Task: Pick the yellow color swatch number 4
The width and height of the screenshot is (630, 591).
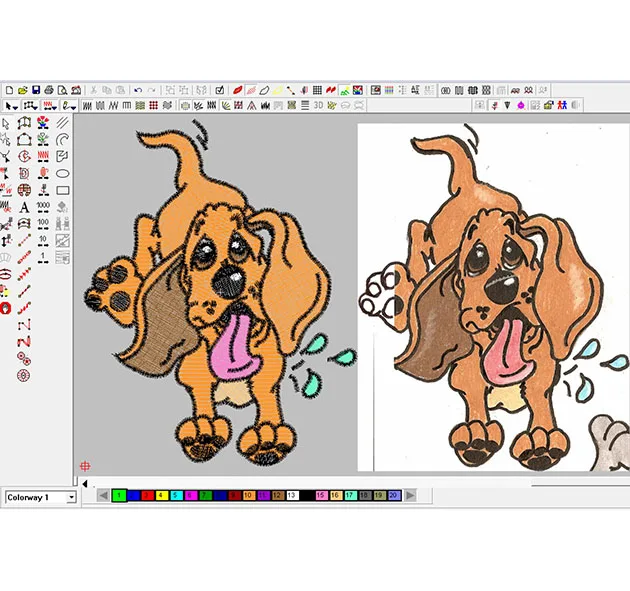Action: coord(162,495)
